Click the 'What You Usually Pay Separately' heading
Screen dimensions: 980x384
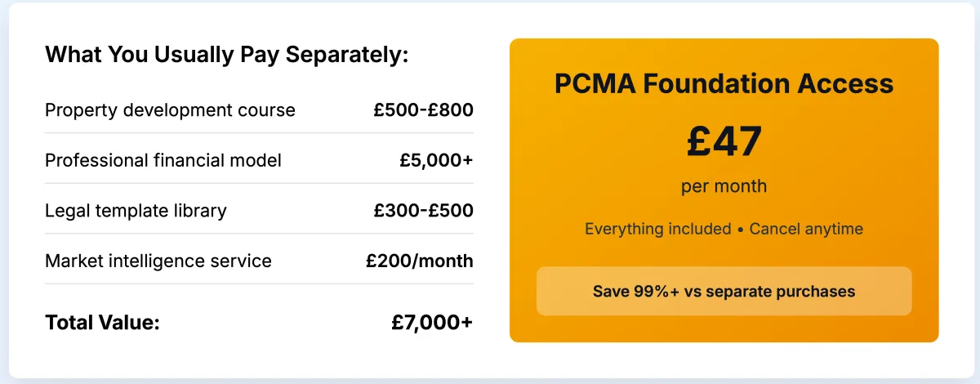[227, 55]
